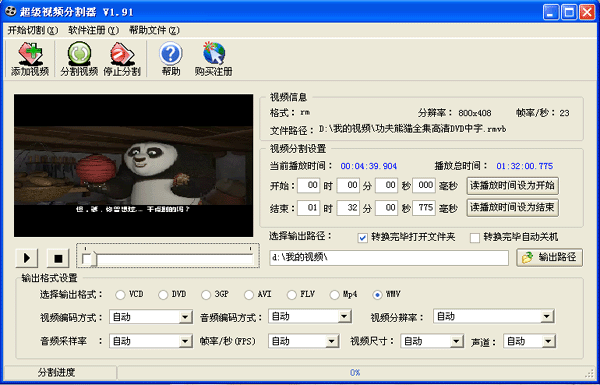Click the output path text field
The width and height of the screenshot is (600, 385).
(x=389, y=258)
